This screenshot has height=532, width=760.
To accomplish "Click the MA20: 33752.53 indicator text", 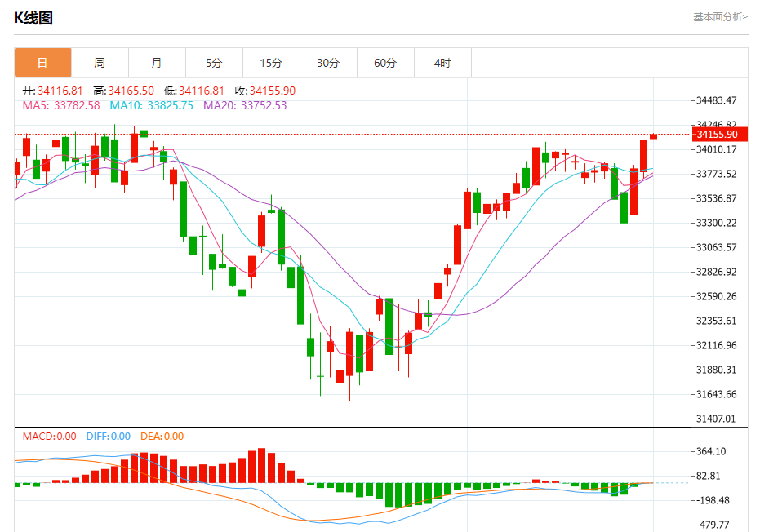I will (245, 105).
